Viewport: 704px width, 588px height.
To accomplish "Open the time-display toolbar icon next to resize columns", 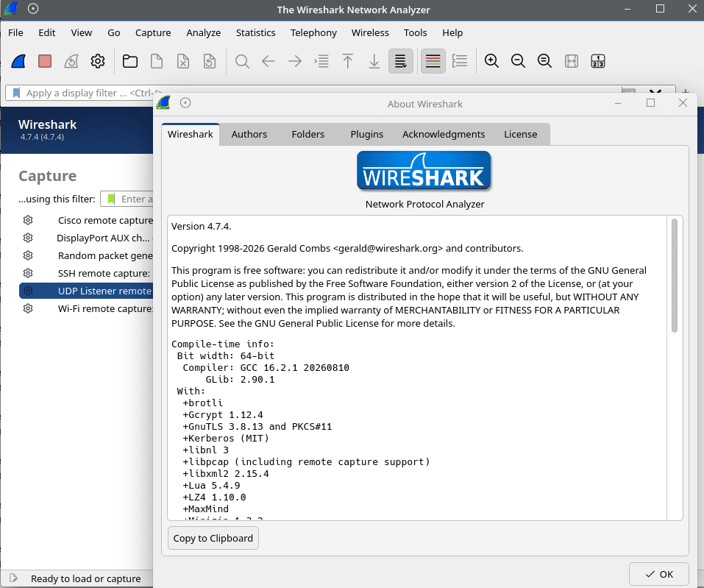I will 598,61.
